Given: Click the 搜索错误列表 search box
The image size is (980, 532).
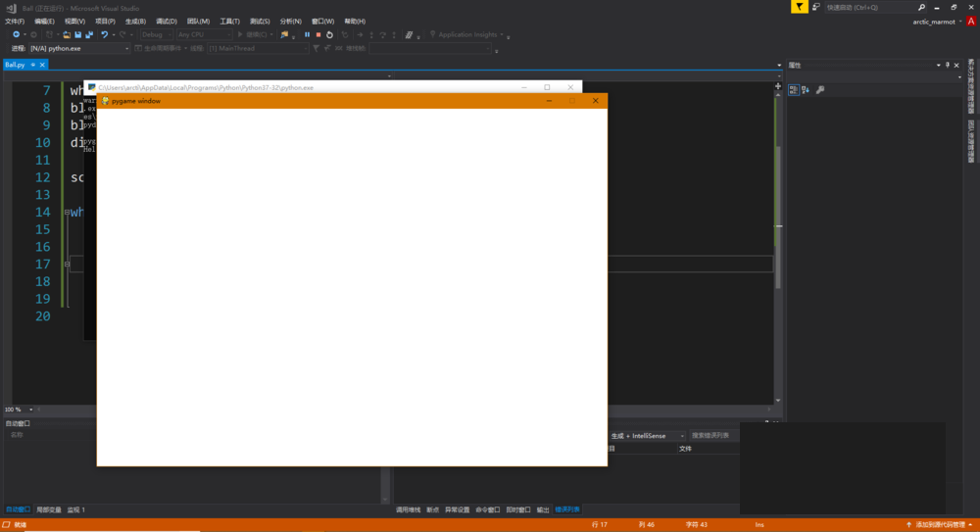Looking at the screenshot, I should [713, 436].
